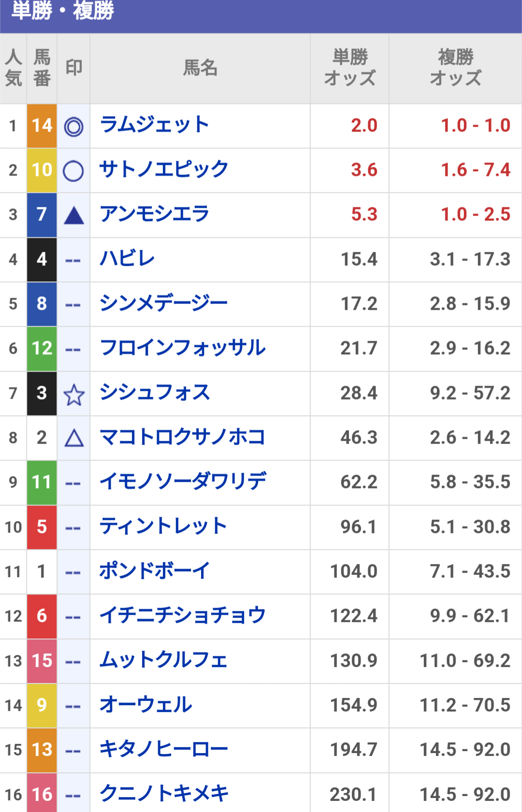
Task: Sort by the 人気 column header
Action: click(14, 68)
